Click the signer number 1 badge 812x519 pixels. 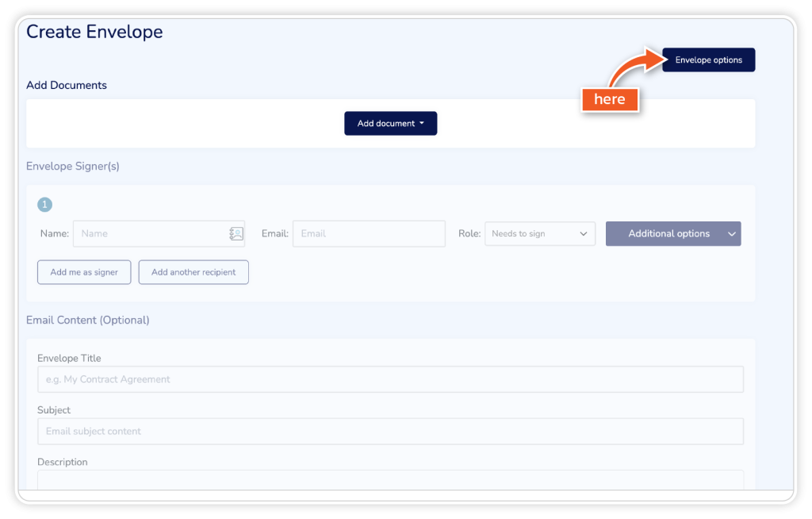pos(44,205)
